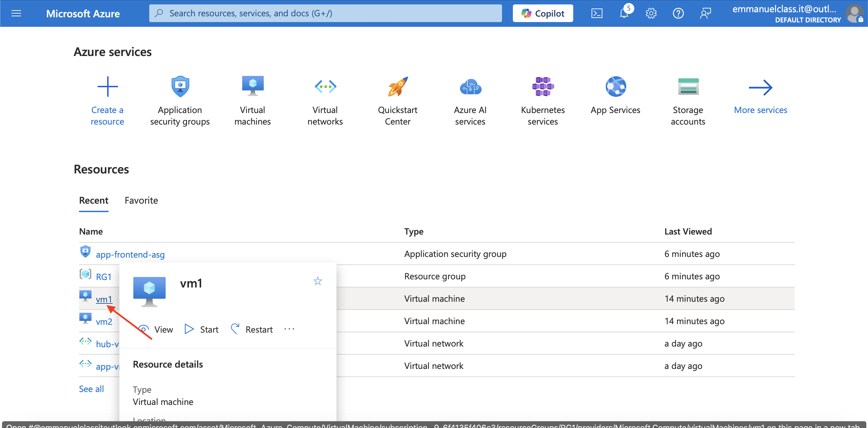Click RG1 resource group icon
Image resolution: width=868 pixels, height=428 pixels.
(x=85, y=274)
